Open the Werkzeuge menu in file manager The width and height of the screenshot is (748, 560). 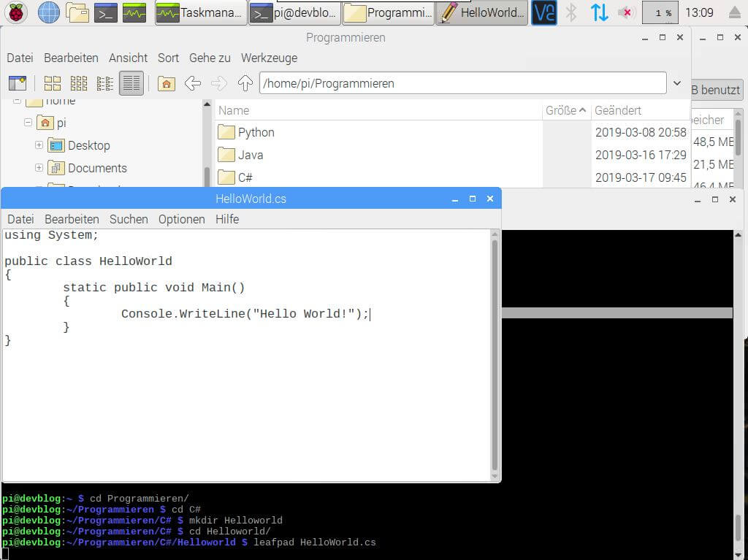click(x=269, y=58)
